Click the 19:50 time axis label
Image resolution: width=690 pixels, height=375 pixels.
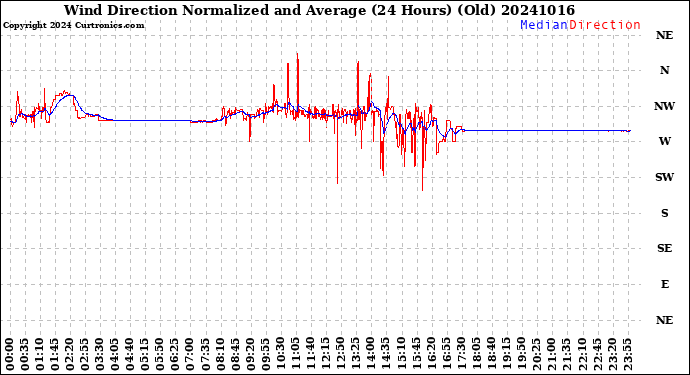(x=521, y=355)
